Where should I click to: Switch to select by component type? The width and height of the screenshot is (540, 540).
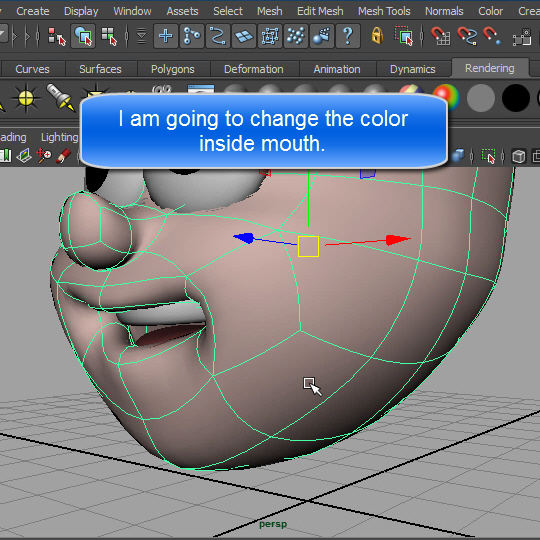point(109,36)
